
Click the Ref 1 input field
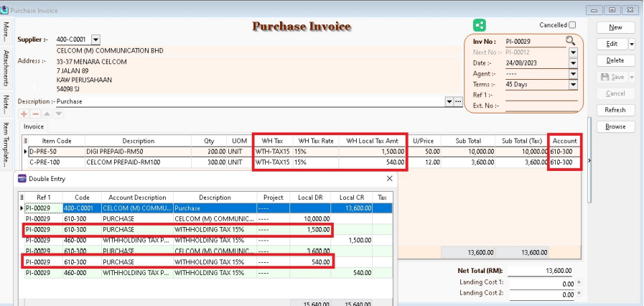pyautogui.click(x=538, y=95)
